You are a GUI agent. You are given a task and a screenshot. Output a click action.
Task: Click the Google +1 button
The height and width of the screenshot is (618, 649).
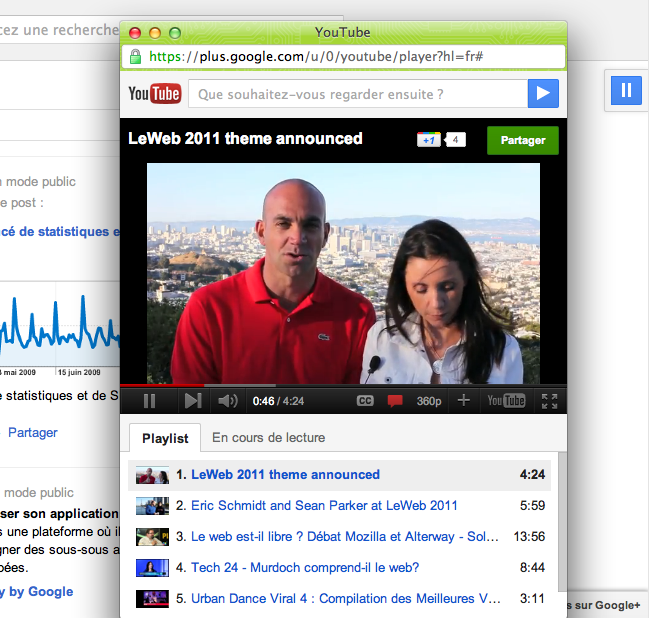point(429,140)
